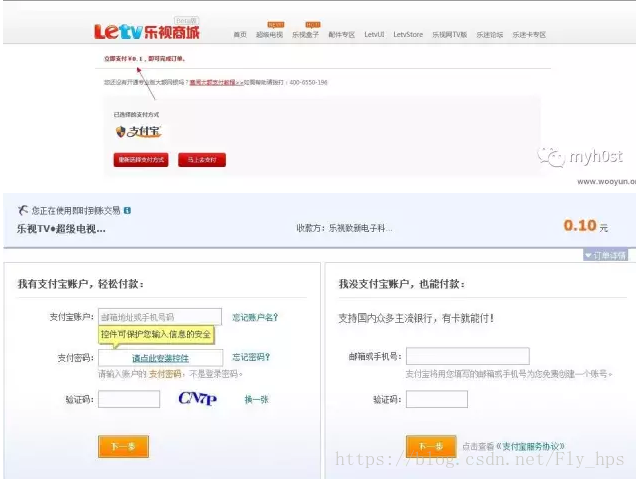Click the 收款方: 乐视致新电子科... text

(x=344, y=228)
